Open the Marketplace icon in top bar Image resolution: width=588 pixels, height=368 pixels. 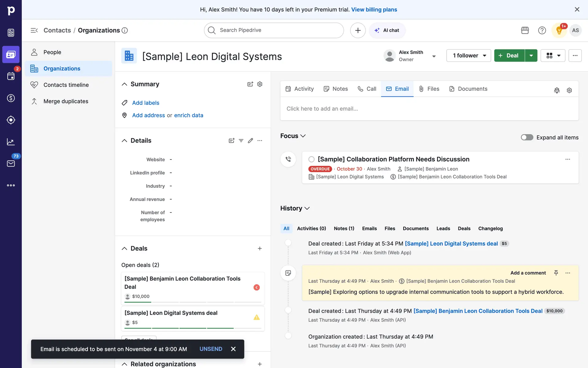point(525,30)
